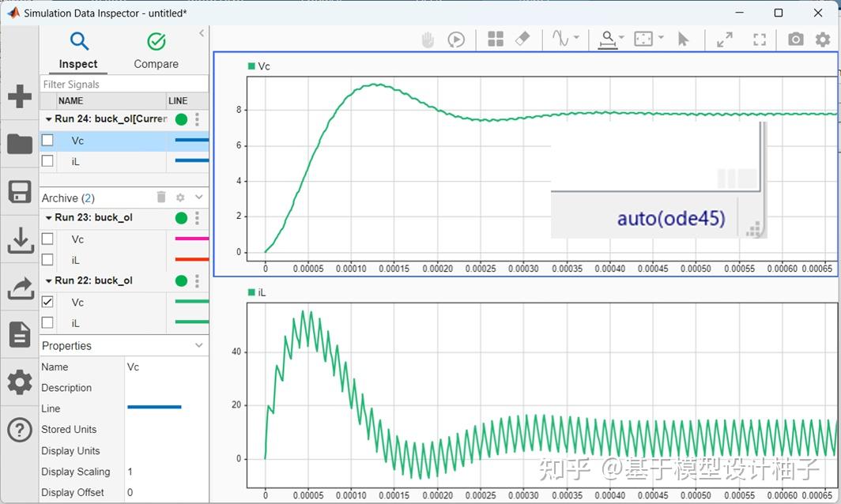Open the subplot layout grid icon
841x504 pixels.
[x=496, y=39]
